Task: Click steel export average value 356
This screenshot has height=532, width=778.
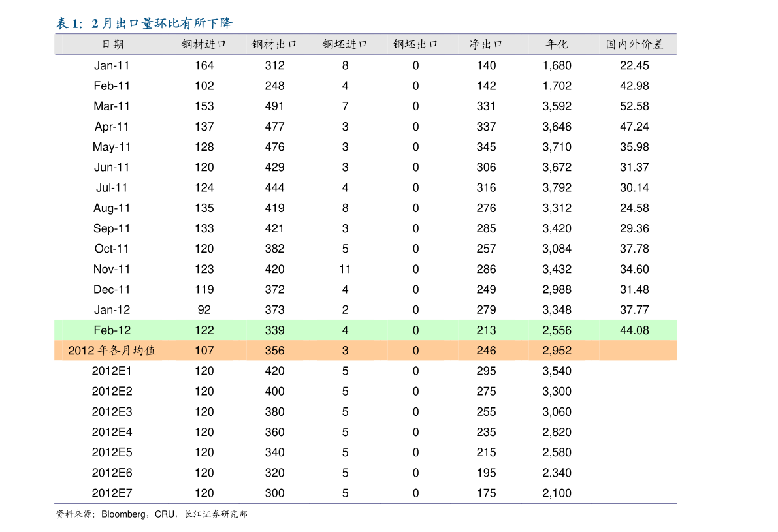Action: (x=274, y=351)
